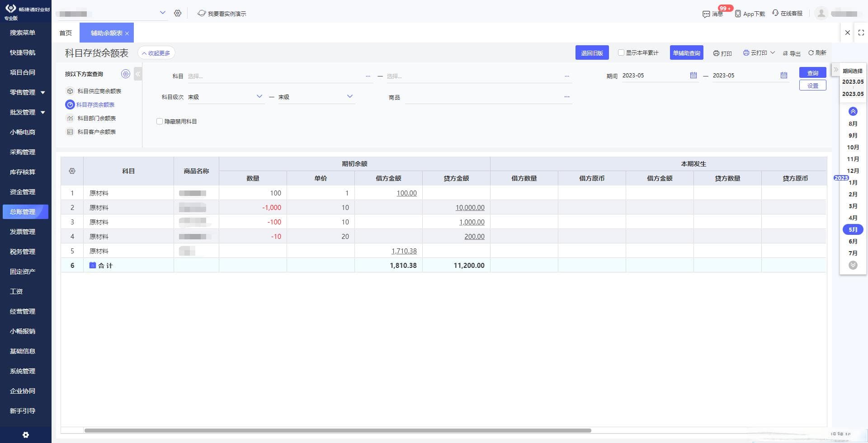Open start period calendar icon
The image size is (868, 443).
(693, 75)
